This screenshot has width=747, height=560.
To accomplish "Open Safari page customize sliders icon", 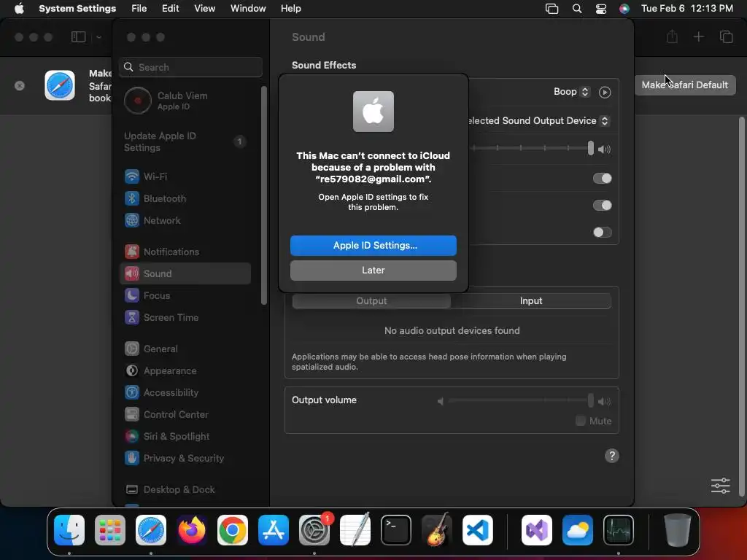I will 720,486.
